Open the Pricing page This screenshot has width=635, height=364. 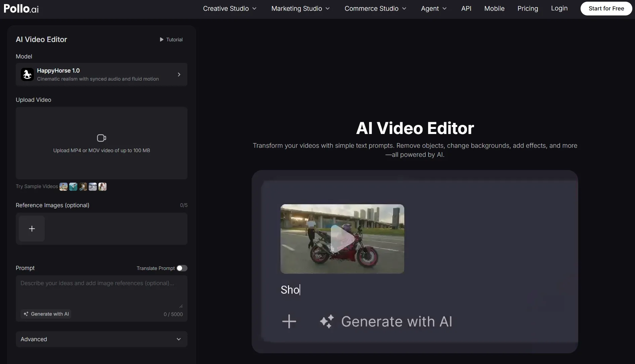[527, 8]
